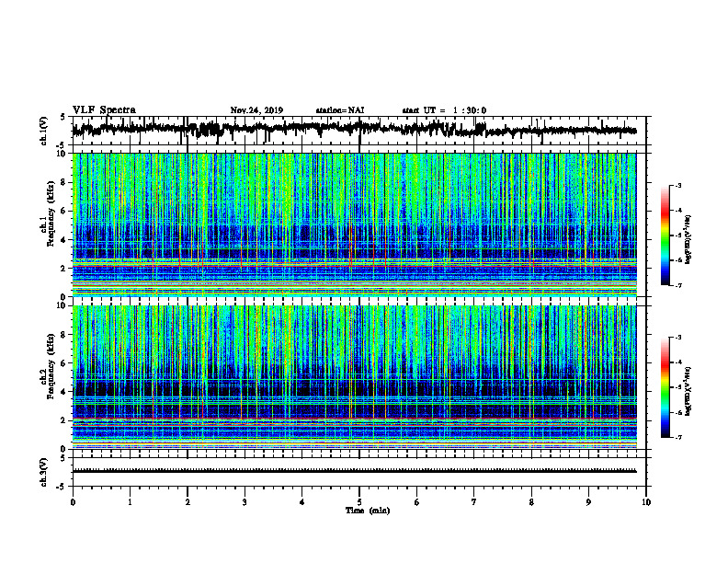Click the "-7" tick on ch.2 color bar

pyautogui.click(x=678, y=437)
